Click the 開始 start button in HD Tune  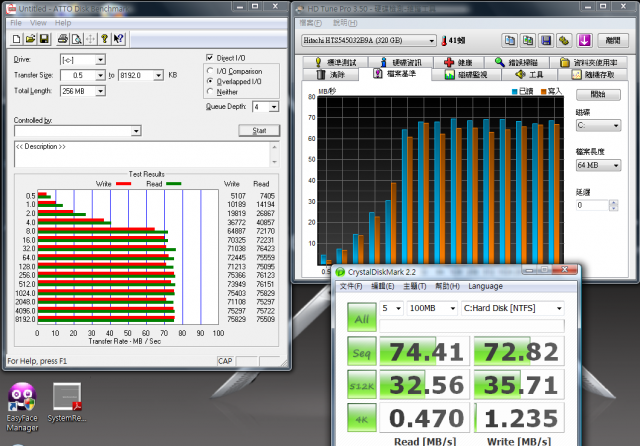coord(598,95)
